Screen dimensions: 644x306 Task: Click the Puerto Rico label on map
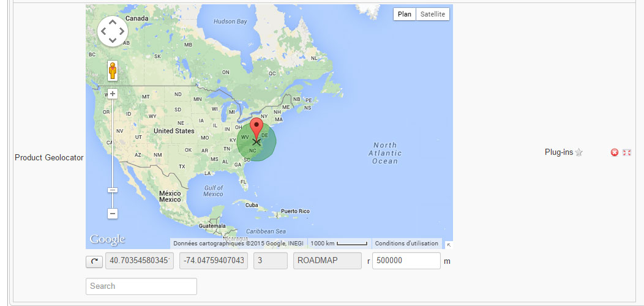coord(295,211)
